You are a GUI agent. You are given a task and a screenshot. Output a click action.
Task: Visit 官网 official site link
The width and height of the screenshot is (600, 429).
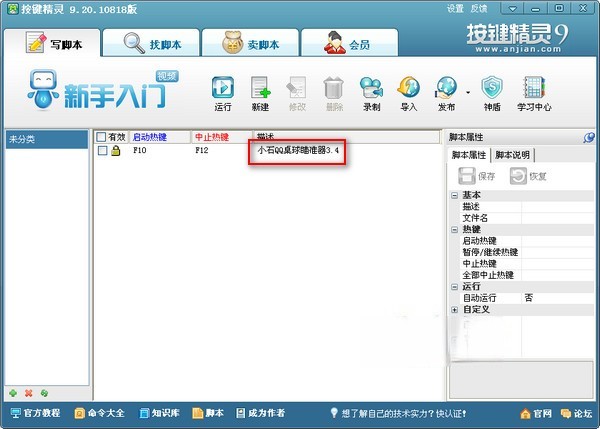pos(536,414)
